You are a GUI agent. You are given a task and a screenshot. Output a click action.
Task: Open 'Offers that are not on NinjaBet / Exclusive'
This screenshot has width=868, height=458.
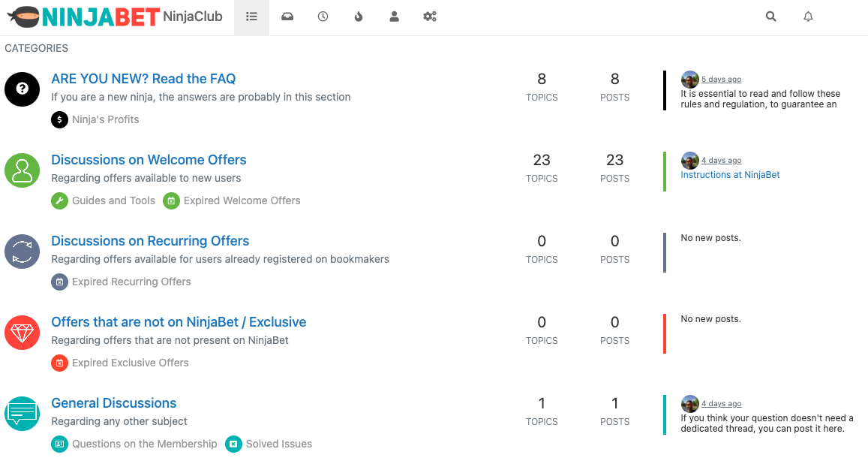pos(179,322)
